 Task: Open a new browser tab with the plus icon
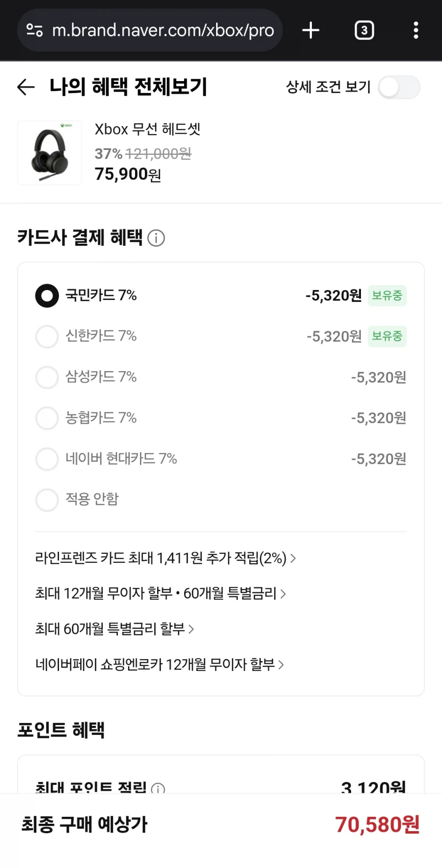point(310,30)
